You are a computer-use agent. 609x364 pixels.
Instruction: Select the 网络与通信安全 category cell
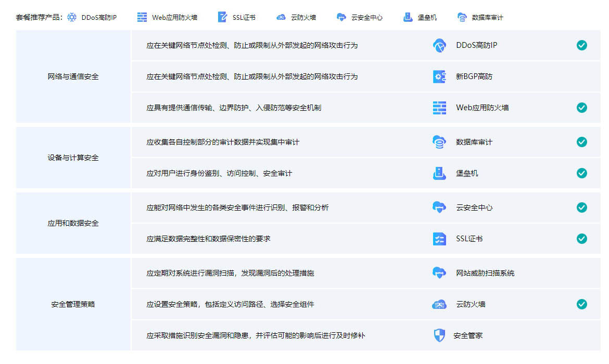[x=73, y=76]
